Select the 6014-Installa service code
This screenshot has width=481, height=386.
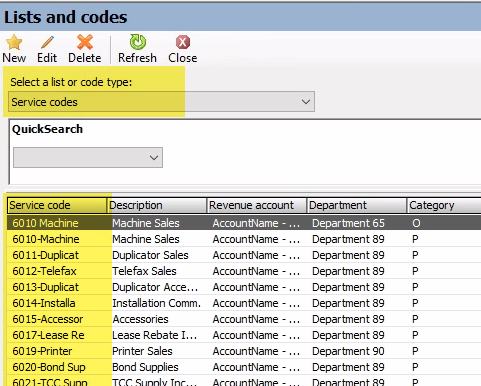(x=44, y=303)
